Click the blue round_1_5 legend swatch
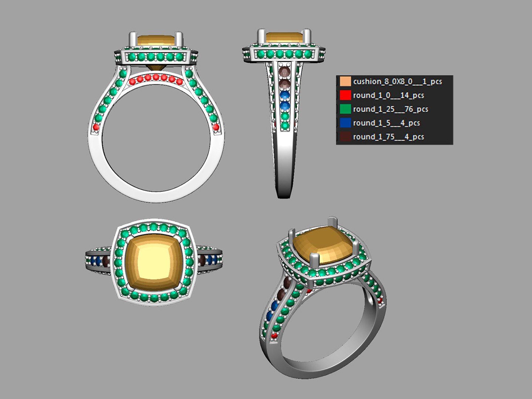 point(345,123)
